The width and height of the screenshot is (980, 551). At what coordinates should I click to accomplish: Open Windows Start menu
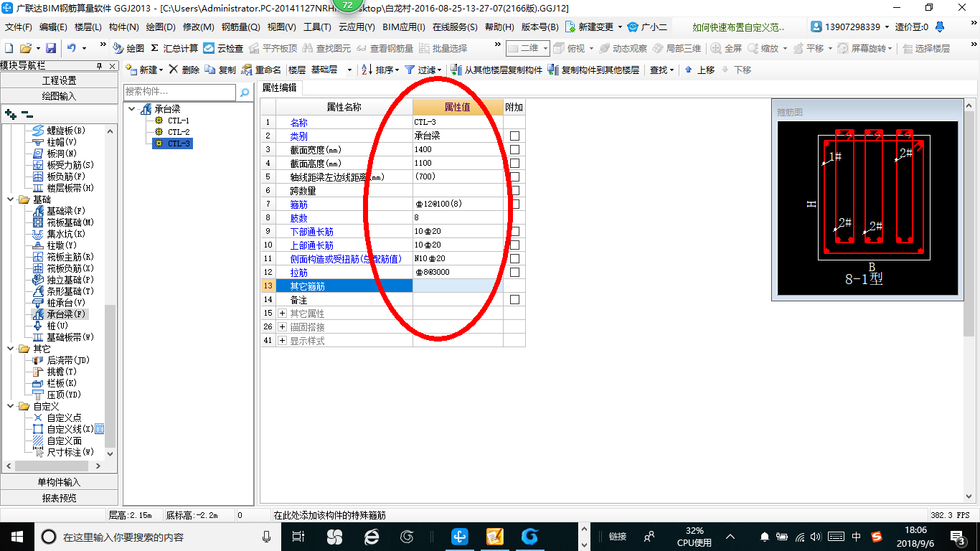17,536
